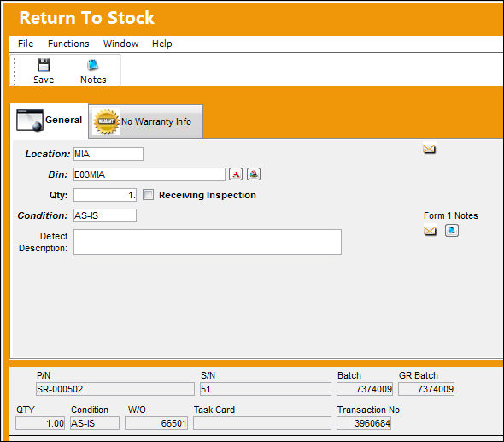Open the File menu
Image resolution: width=504 pixels, height=442 pixels.
[26, 44]
